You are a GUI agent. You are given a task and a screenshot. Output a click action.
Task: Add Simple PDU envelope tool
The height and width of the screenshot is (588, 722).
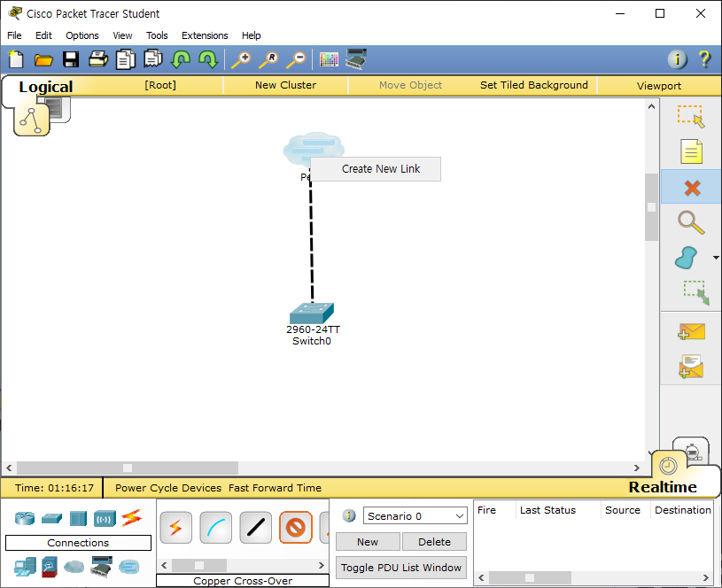click(692, 331)
